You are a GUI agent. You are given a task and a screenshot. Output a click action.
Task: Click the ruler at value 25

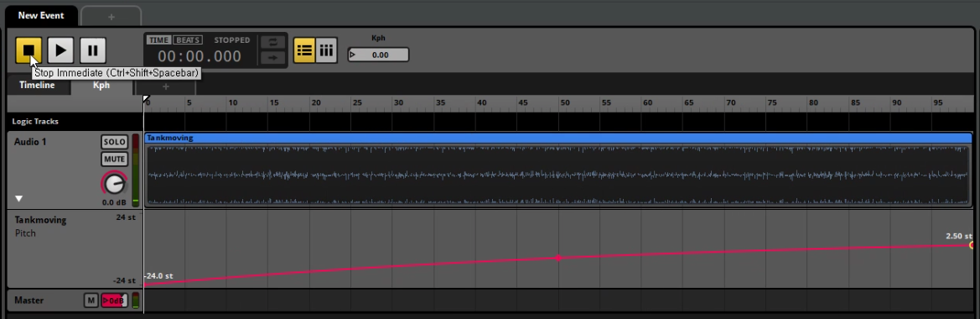tap(357, 102)
